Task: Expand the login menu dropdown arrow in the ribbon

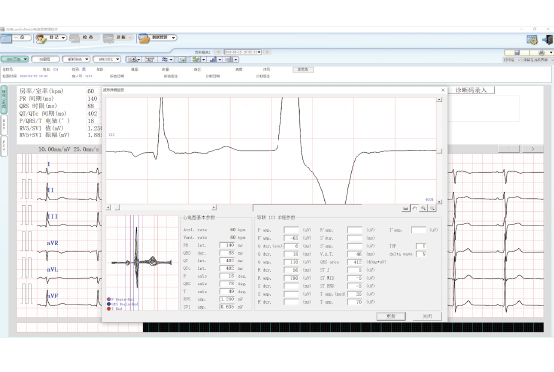Action: click(64, 37)
